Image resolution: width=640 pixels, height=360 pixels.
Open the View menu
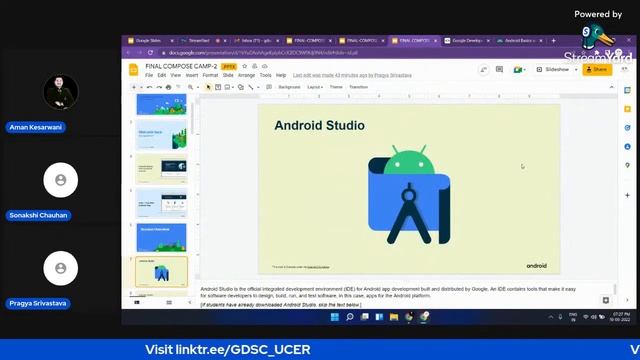176,76
